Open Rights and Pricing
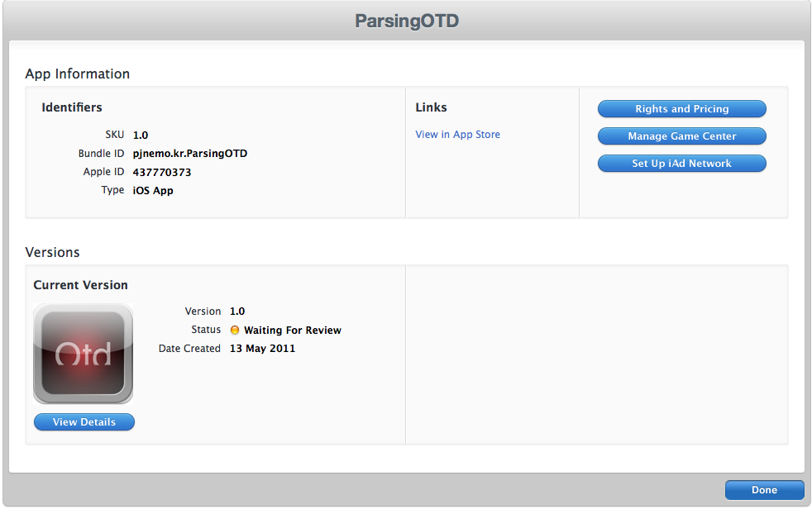 [682, 109]
